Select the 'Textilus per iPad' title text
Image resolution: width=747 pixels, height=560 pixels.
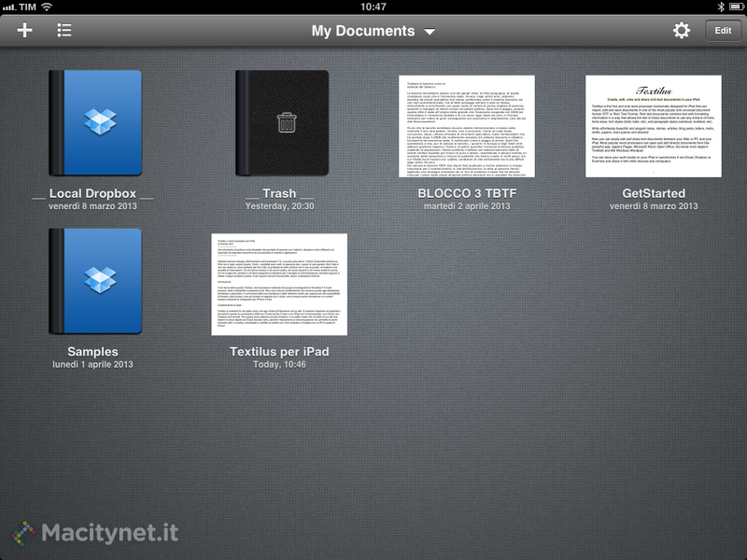(x=279, y=352)
